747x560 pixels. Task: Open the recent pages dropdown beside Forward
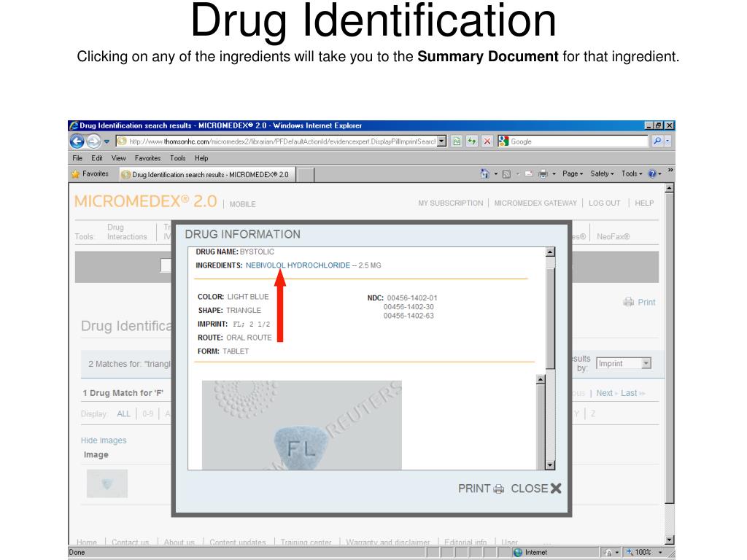point(107,141)
